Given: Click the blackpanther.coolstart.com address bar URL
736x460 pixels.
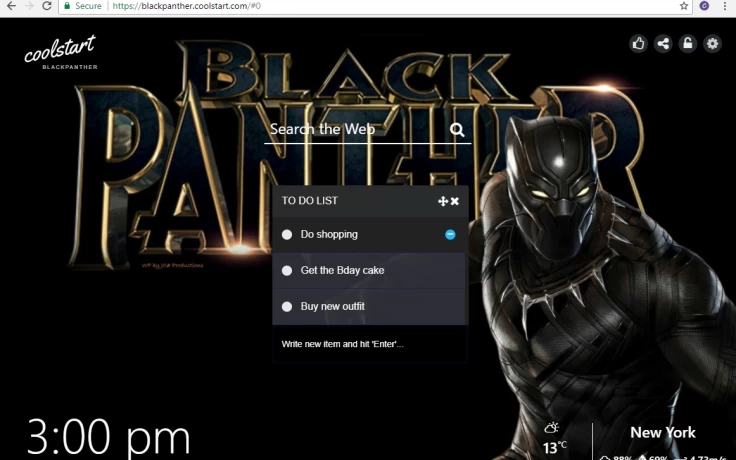Looking at the screenshot, I should pyautogui.click(x=186, y=6).
